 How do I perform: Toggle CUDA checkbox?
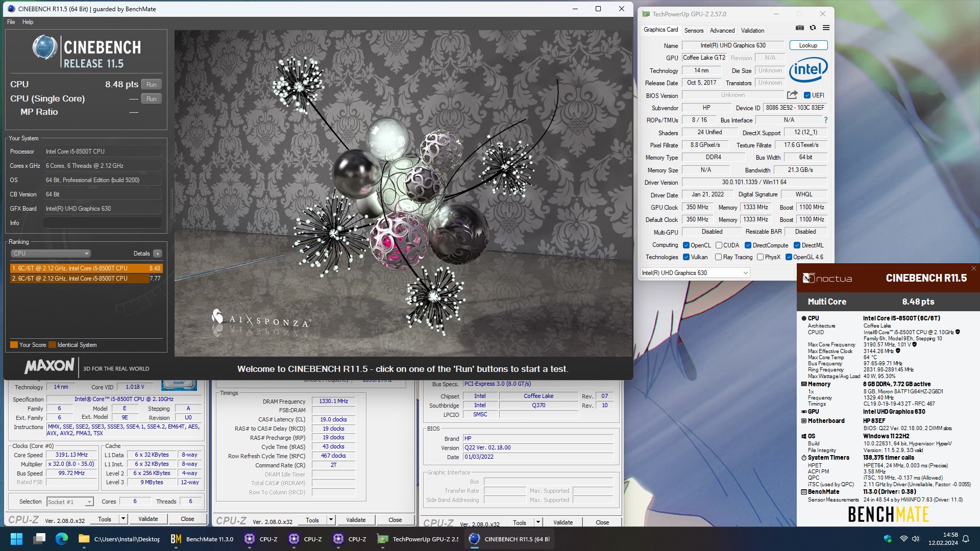pos(719,245)
